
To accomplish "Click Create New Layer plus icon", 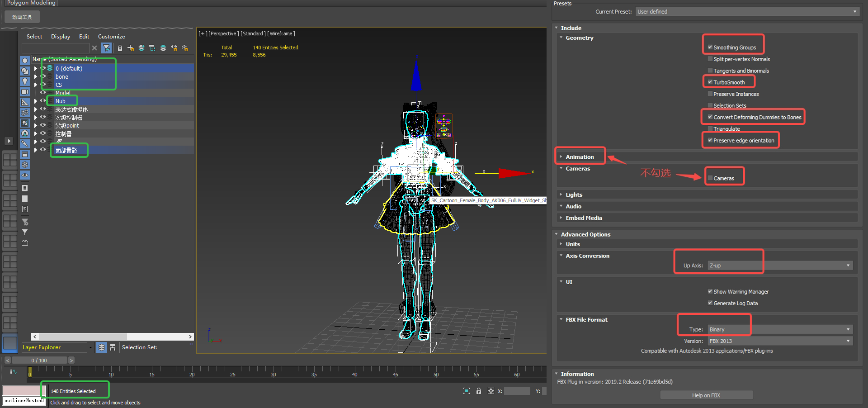I will tap(131, 48).
